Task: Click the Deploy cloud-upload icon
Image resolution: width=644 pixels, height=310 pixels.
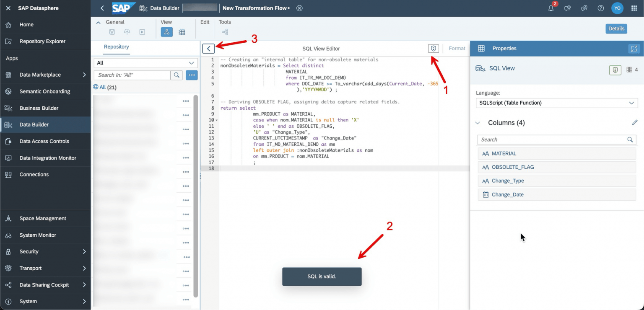Action: (127, 32)
